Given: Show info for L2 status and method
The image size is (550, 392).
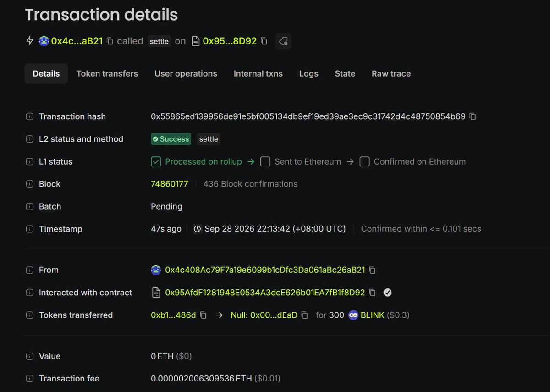Looking at the screenshot, I should click(x=30, y=139).
